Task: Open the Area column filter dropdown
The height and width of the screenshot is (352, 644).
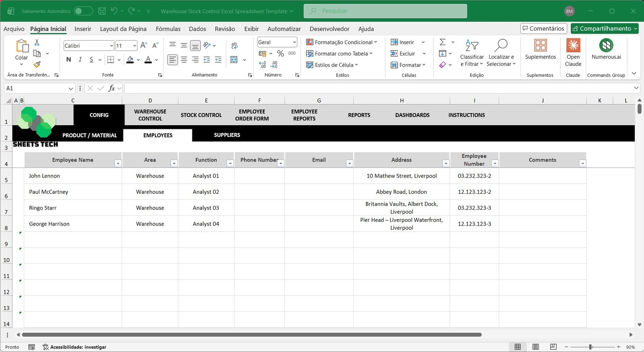Action: click(x=174, y=164)
